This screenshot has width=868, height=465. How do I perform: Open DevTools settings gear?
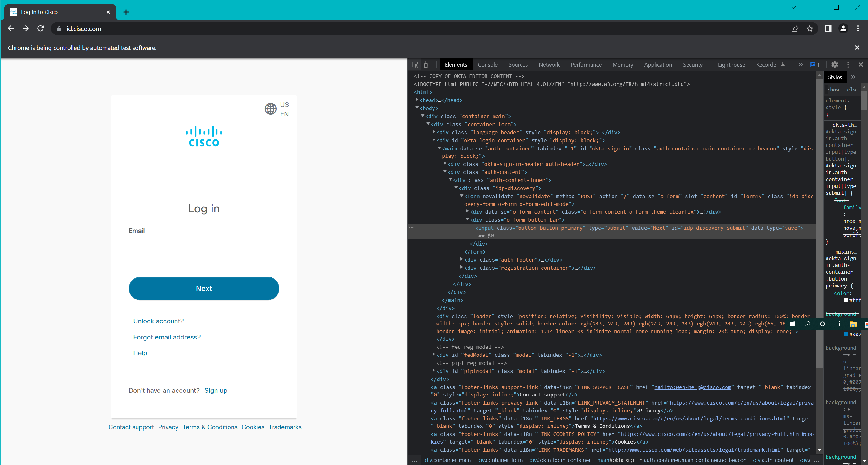click(835, 65)
